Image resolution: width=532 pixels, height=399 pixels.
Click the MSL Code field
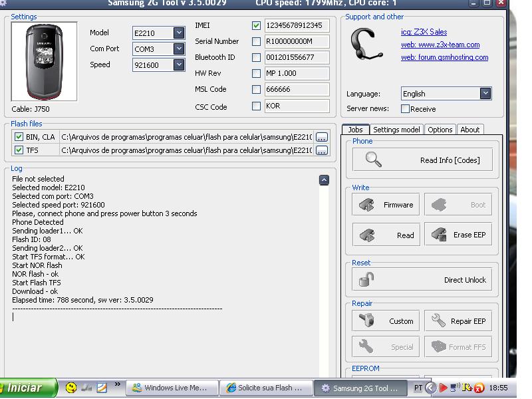tap(297, 89)
